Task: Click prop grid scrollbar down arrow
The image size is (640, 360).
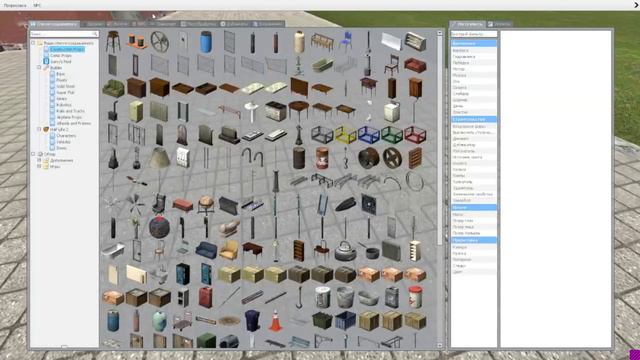Action: click(440, 345)
